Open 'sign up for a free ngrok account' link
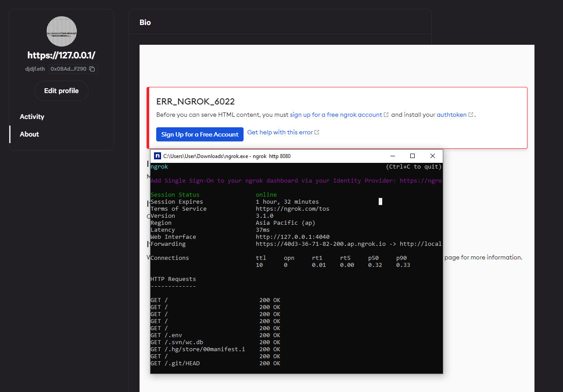This screenshot has width=563, height=392. tap(336, 115)
